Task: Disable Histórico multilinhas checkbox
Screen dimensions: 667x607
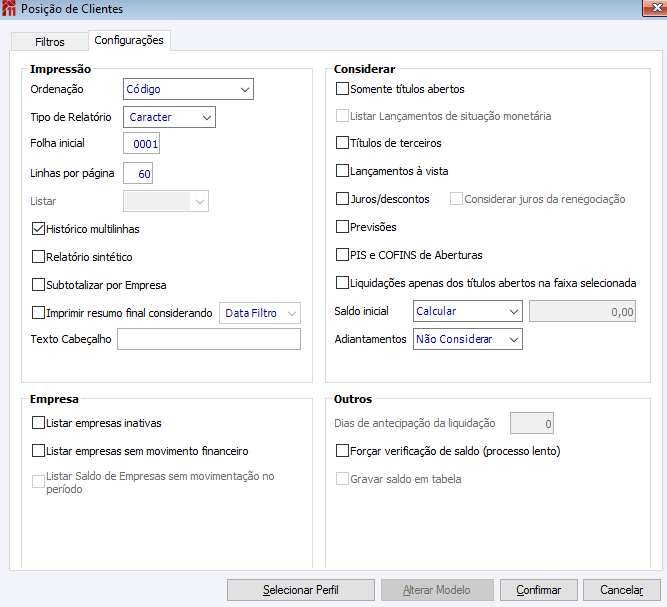Action: 39,229
